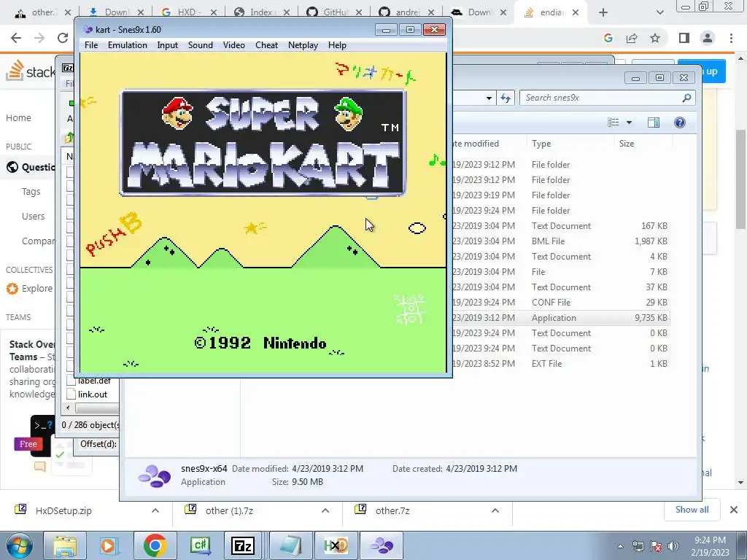Open the Chrome profile avatar
Screen dimensions: 747x560
click(x=708, y=38)
